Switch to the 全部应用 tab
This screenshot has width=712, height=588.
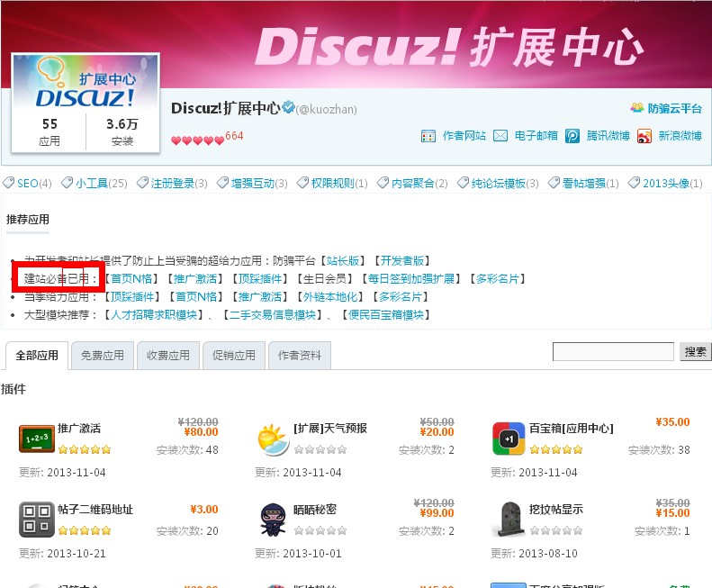37,356
